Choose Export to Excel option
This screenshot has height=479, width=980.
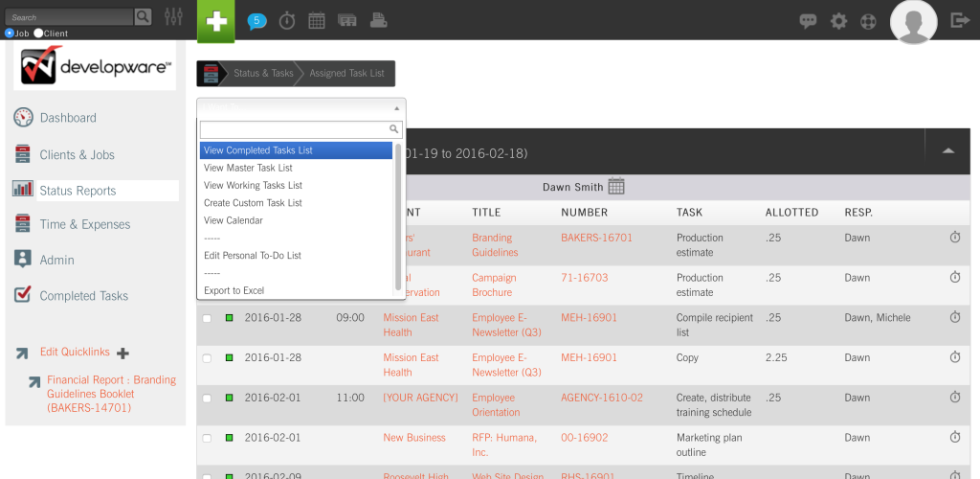point(297,290)
